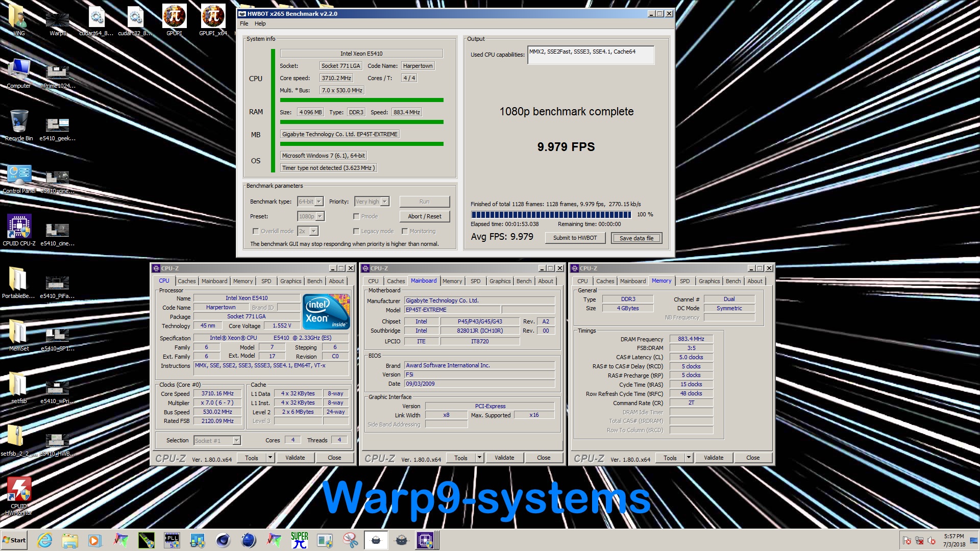Open the Recycle Bin icon

[x=19, y=126]
